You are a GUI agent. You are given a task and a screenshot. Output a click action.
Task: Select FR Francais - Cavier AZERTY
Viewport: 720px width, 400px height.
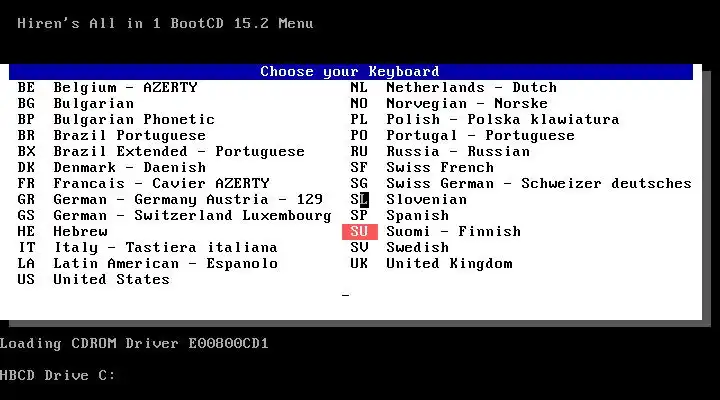(x=143, y=183)
